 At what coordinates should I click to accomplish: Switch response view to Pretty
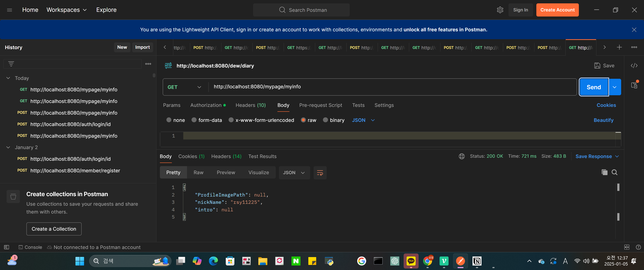(173, 172)
